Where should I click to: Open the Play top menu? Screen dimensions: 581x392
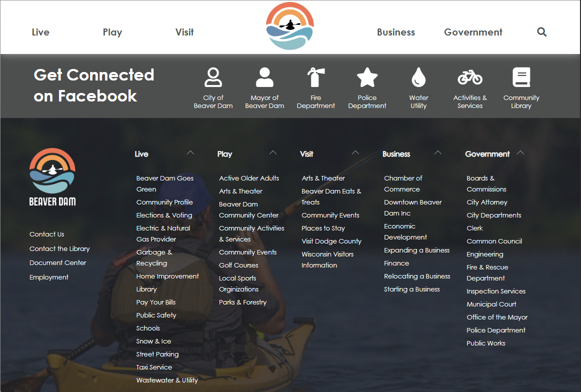coord(112,32)
